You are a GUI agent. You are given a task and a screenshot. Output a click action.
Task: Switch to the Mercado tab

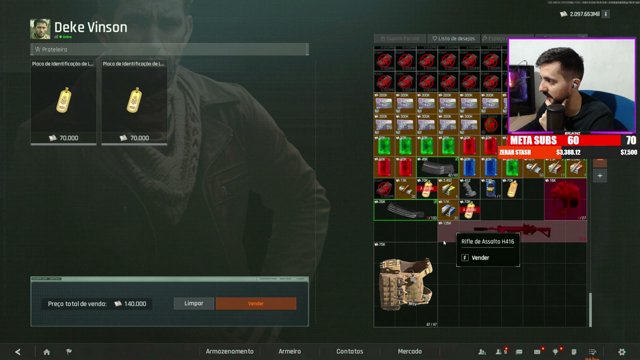(x=409, y=351)
